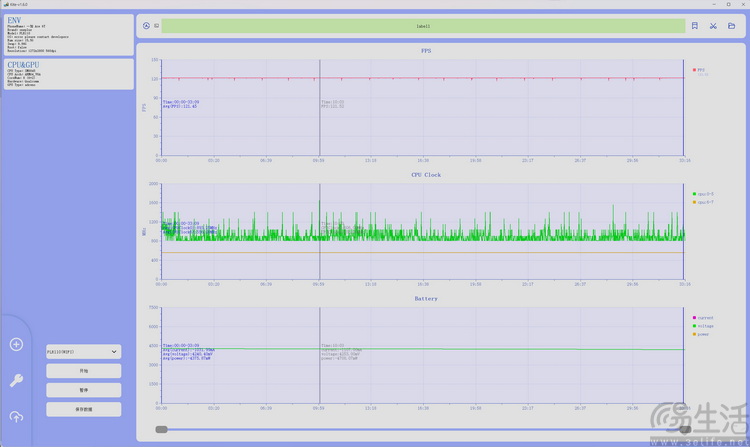Expand the PLK110 device dropdown
750x447 pixels.
pyautogui.click(x=83, y=352)
